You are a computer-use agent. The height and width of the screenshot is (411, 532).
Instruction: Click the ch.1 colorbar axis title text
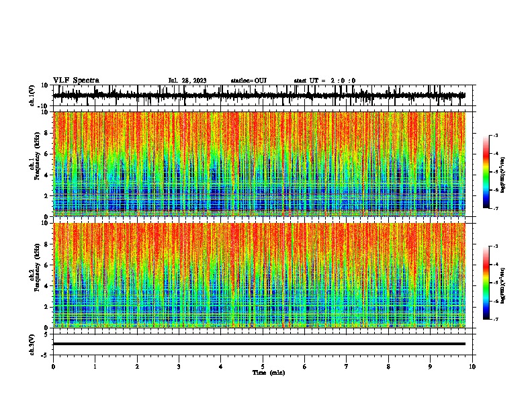[x=503, y=175]
